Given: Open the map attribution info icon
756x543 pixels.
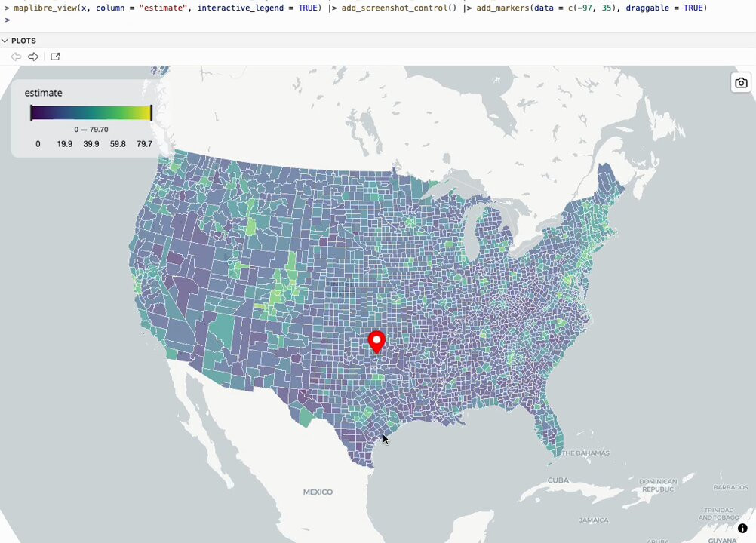Looking at the screenshot, I should tap(742, 529).
